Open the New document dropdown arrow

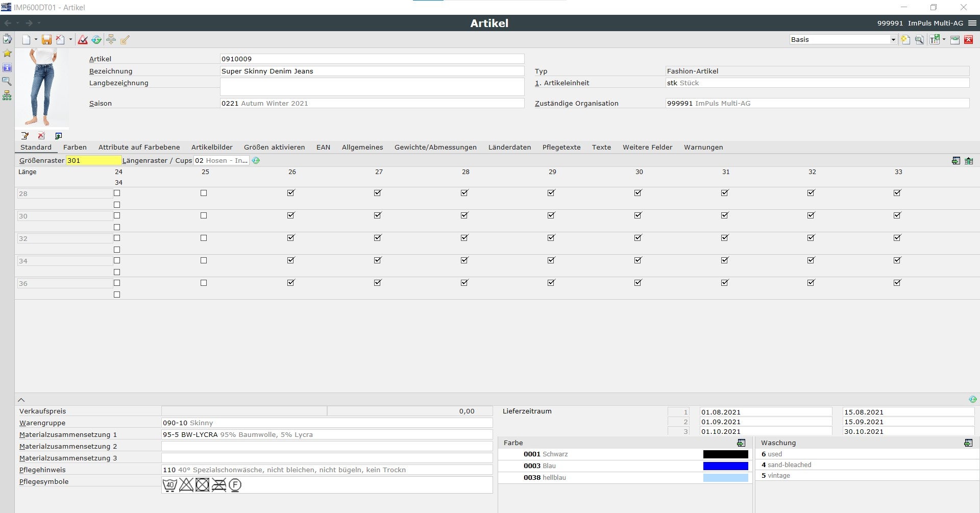[36, 40]
